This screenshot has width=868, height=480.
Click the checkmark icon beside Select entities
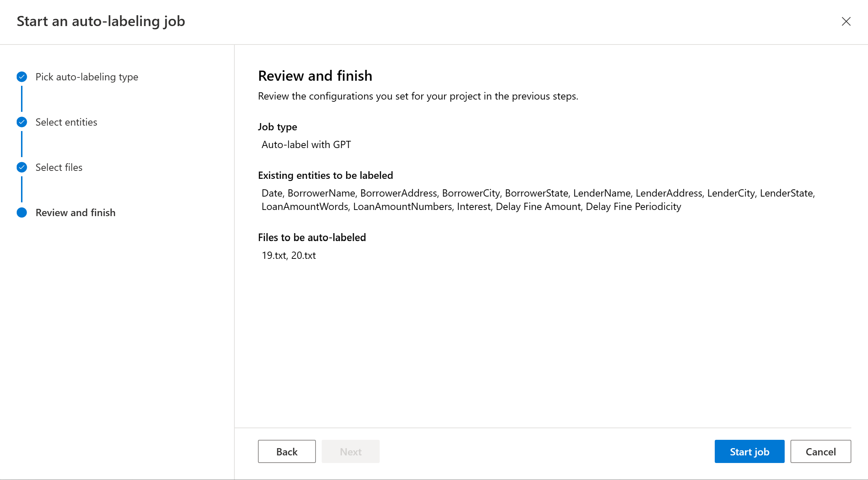click(22, 122)
